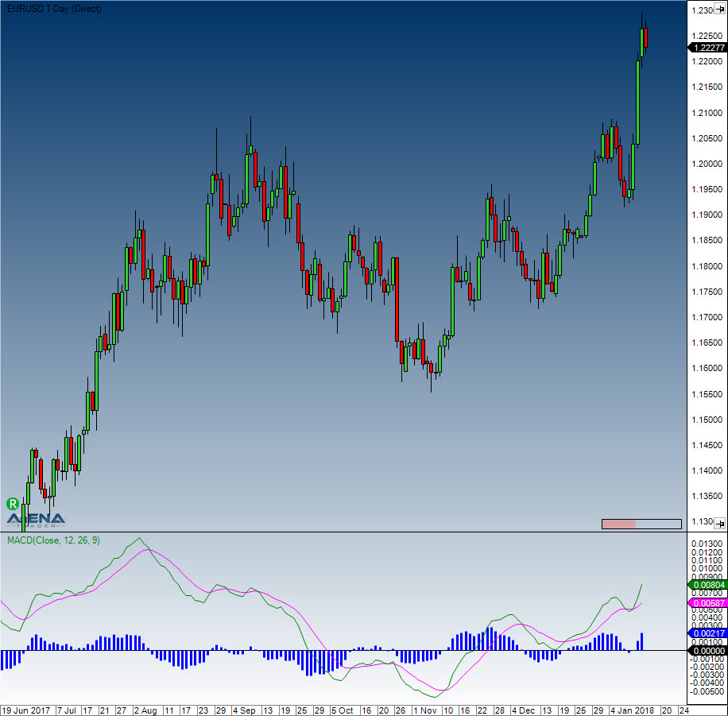Click the 2 Aug date on time axis

[145, 710]
